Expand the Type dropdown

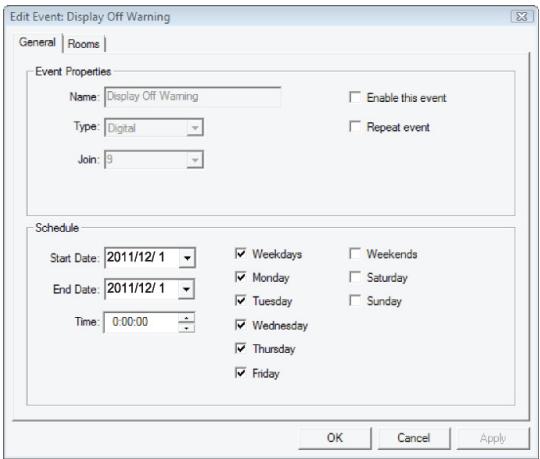195,128
